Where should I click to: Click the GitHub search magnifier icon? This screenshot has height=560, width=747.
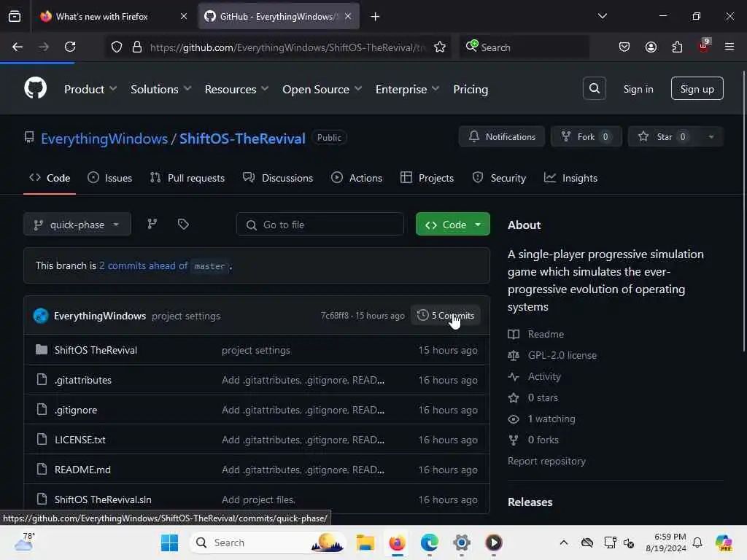594,88
